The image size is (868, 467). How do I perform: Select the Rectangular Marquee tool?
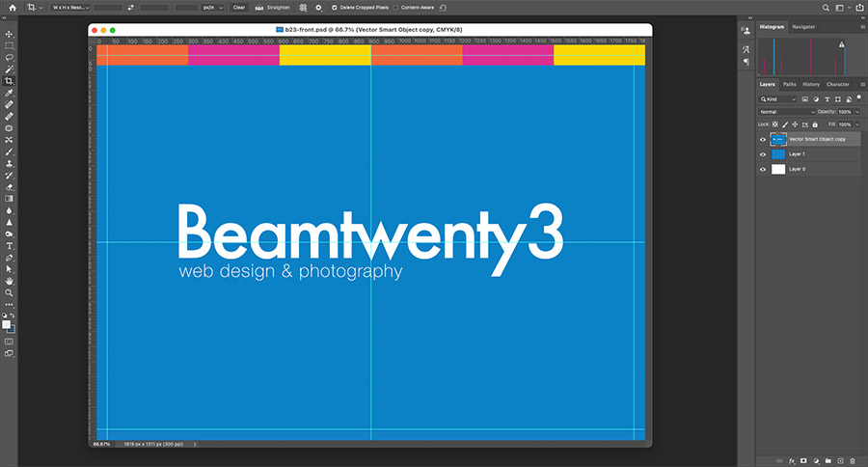coord(9,46)
